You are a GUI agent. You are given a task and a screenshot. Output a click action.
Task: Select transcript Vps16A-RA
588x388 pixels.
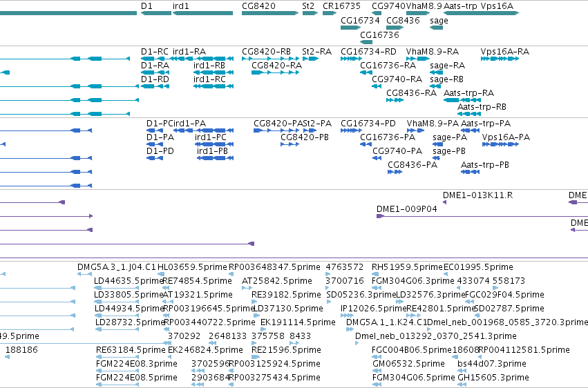coord(500,59)
